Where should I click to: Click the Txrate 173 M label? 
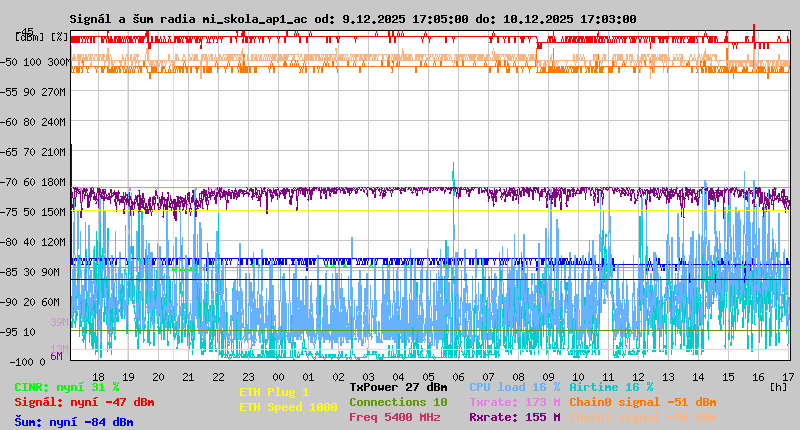515,402
